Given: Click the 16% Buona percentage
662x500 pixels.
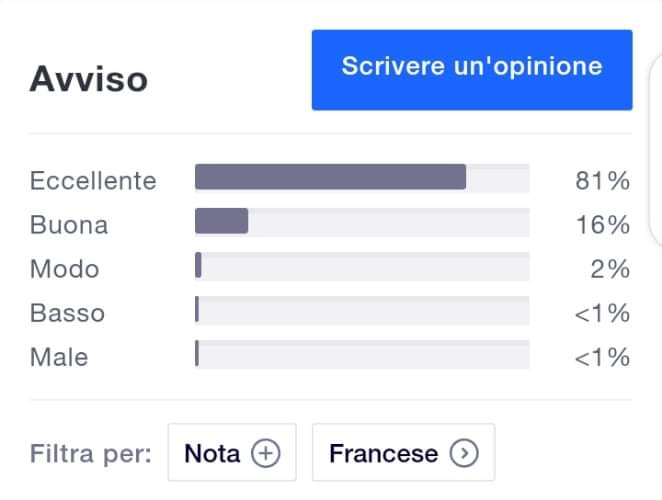Looking at the screenshot, I should click(x=602, y=225).
